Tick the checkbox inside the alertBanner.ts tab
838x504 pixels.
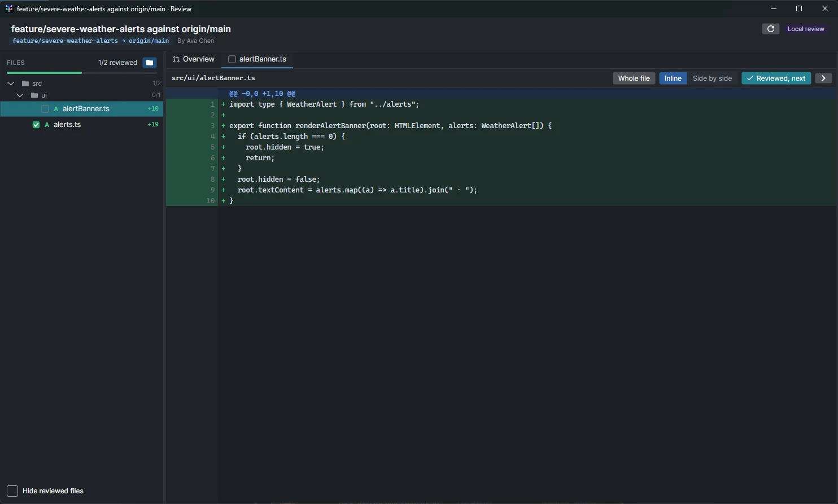tap(232, 59)
